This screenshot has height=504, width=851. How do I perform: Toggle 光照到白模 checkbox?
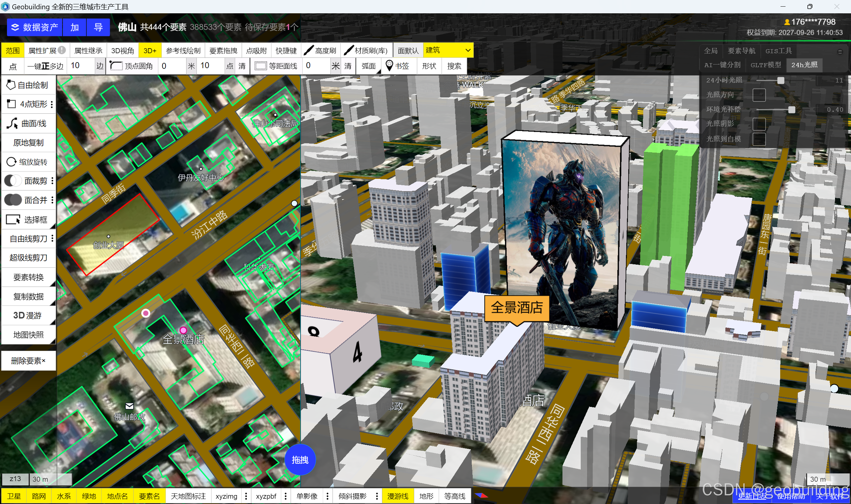(759, 139)
